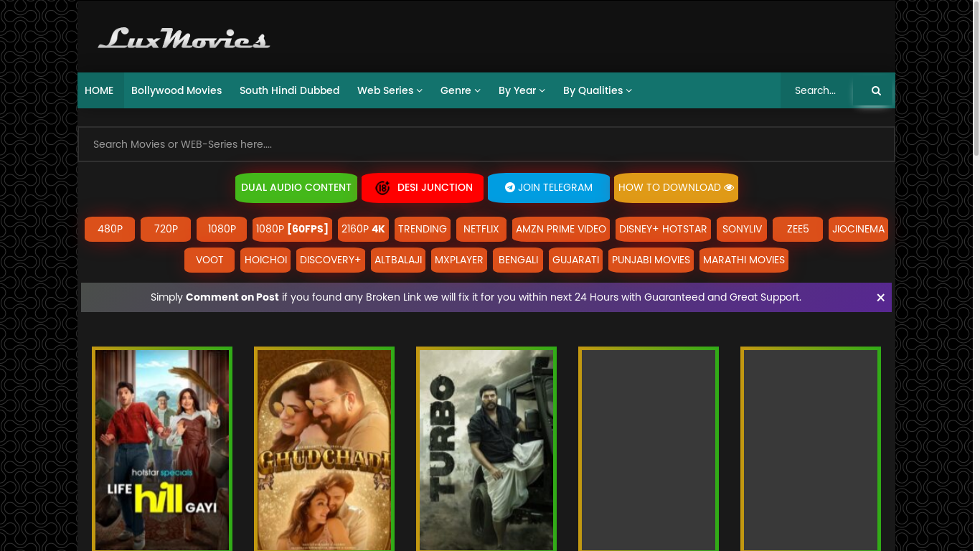
Task: Open the SONYLIV tag
Action: tap(742, 229)
